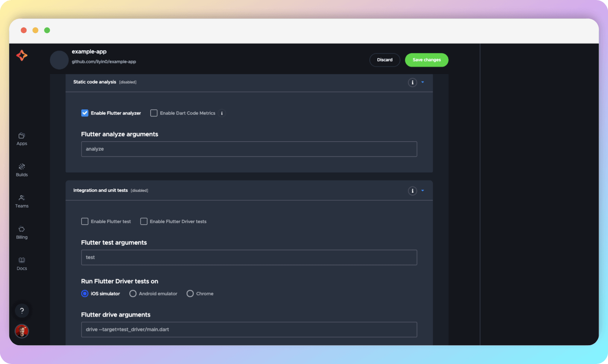Click the info icon on Static code analysis header
The height and width of the screenshot is (364, 608).
(412, 82)
